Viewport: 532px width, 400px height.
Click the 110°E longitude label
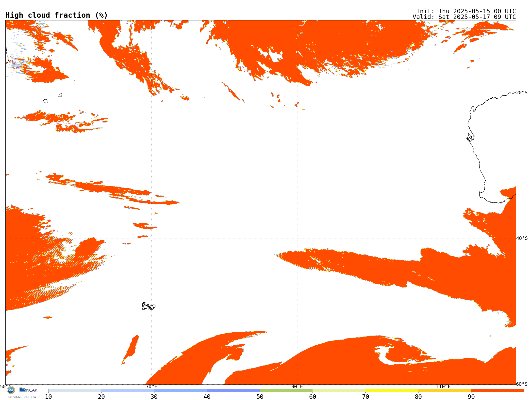click(443, 386)
